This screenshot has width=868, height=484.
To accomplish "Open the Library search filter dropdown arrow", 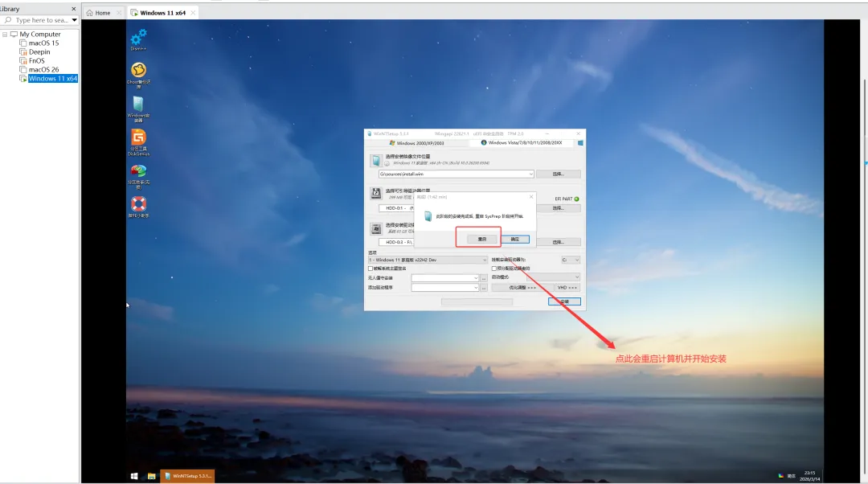I will (x=74, y=20).
